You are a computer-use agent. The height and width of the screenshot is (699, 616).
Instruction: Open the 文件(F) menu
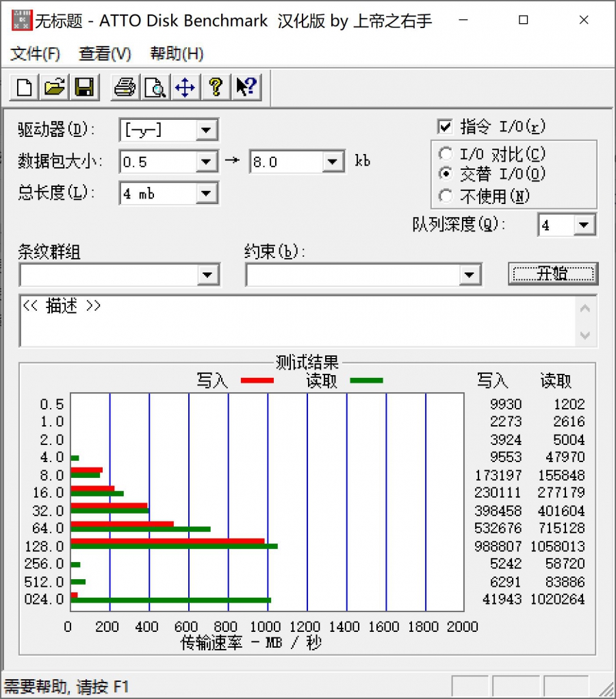point(36,53)
